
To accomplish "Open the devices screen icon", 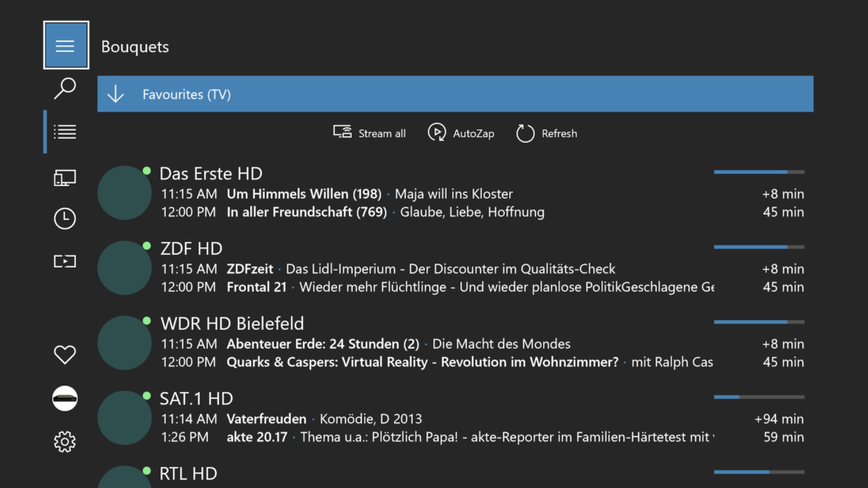I will point(65,178).
